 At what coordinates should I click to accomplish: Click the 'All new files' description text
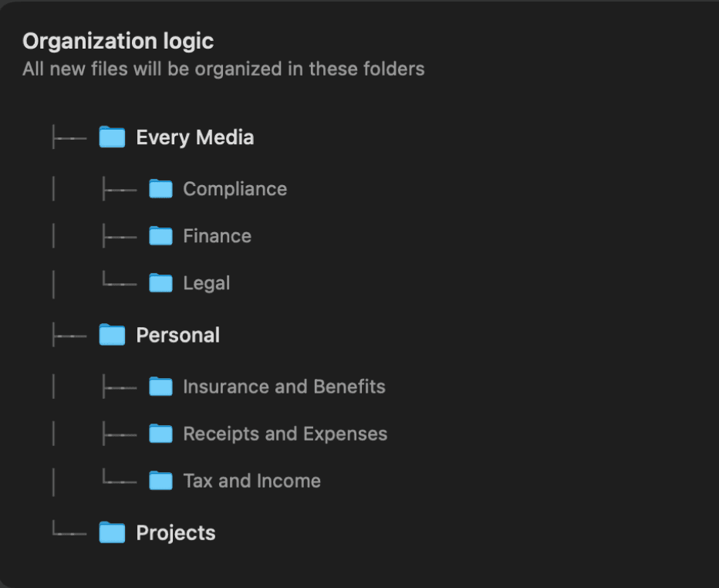(x=223, y=69)
